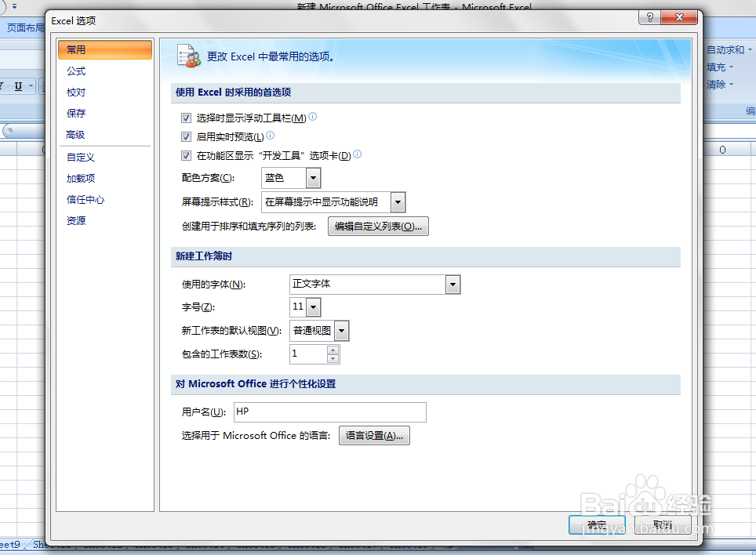756x555 pixels.
Task: Click the sheet9 worksheet tab behind the dialog
Action: click(11, 544)
